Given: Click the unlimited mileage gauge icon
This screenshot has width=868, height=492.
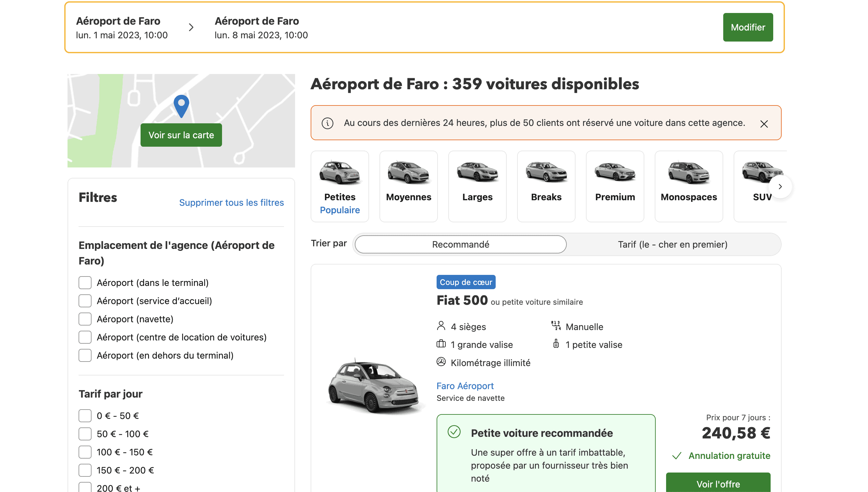Looking at the screenshot, I should coord(440,362).
